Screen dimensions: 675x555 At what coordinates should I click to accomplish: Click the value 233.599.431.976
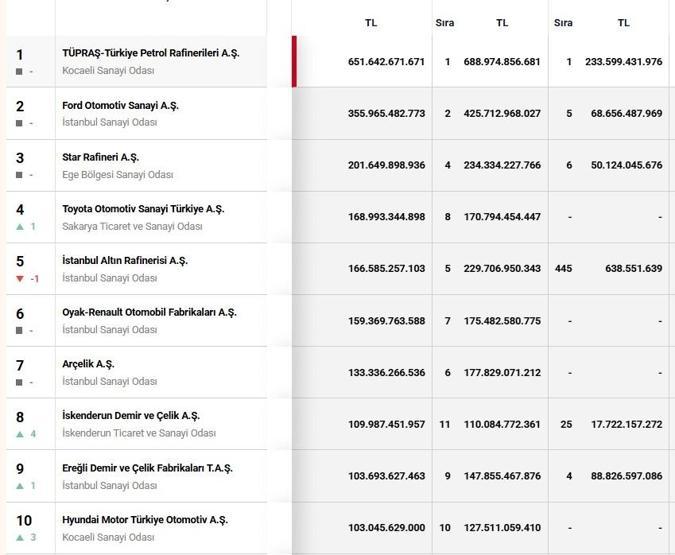(x=624, y=62)
